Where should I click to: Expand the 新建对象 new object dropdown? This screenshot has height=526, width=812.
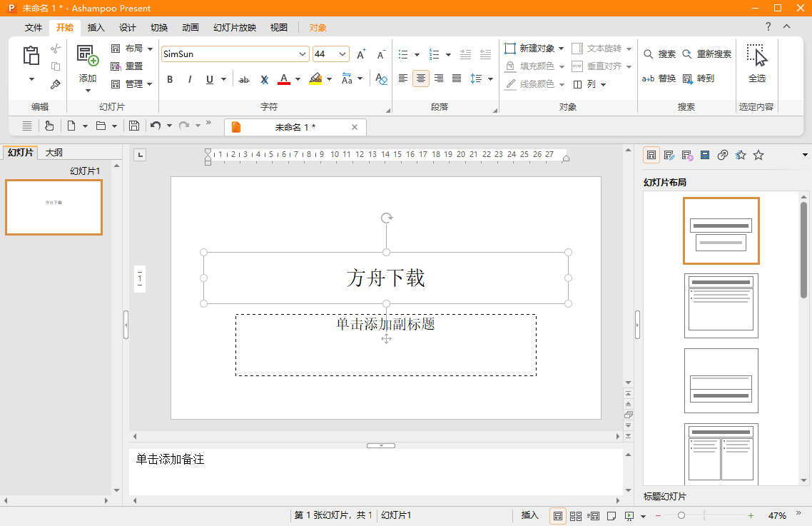tap(561, 49)
